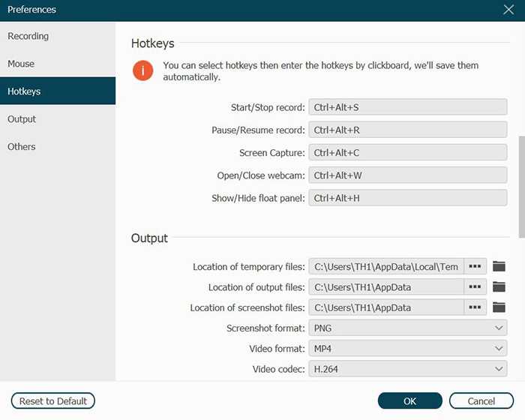Browse for screenshot files location
Viewport: 525px width, 420px height.
click(x=475, y=307)
